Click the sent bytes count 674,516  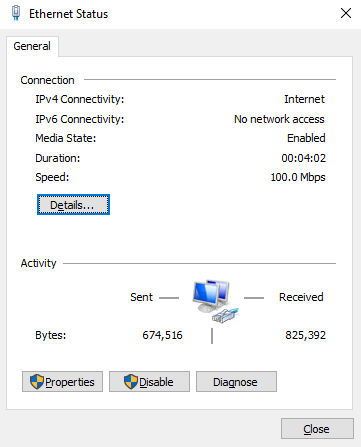coord(162,335)
